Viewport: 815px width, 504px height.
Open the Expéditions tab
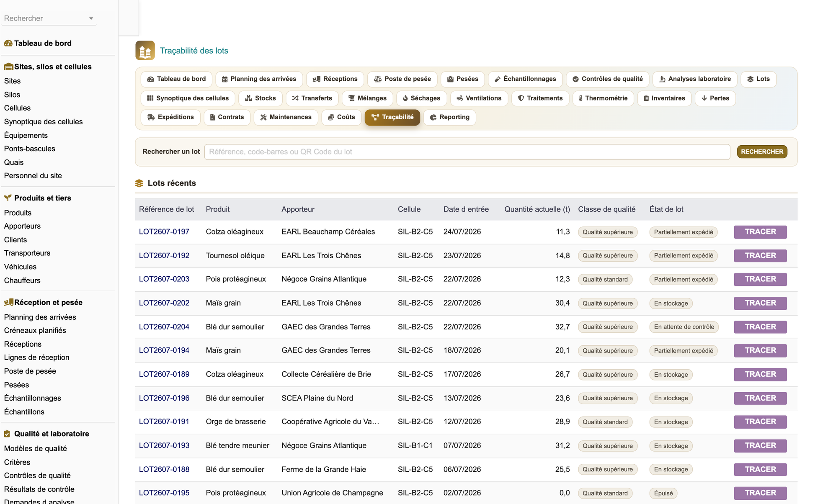pyautogui.click(x=170, y=117)
